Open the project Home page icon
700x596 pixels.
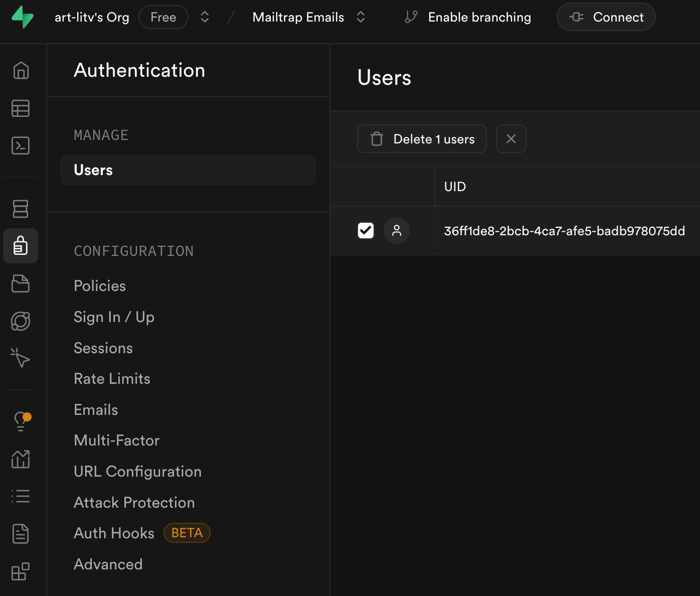coord(21,71)
